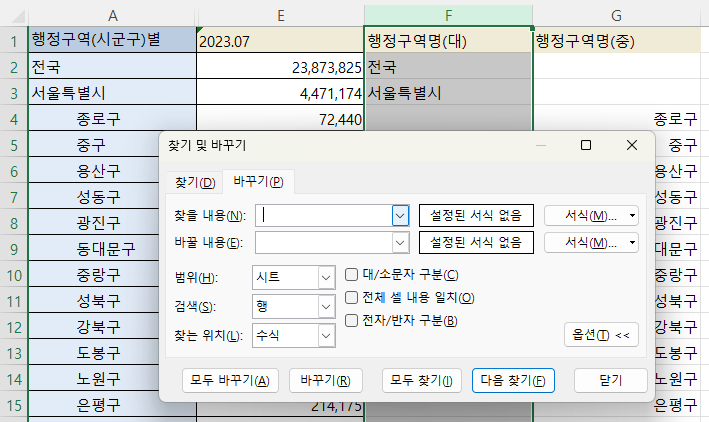This screenshot has height=422, width=709.
Task: Select row 3 header
Action: [x=14, y=93]
